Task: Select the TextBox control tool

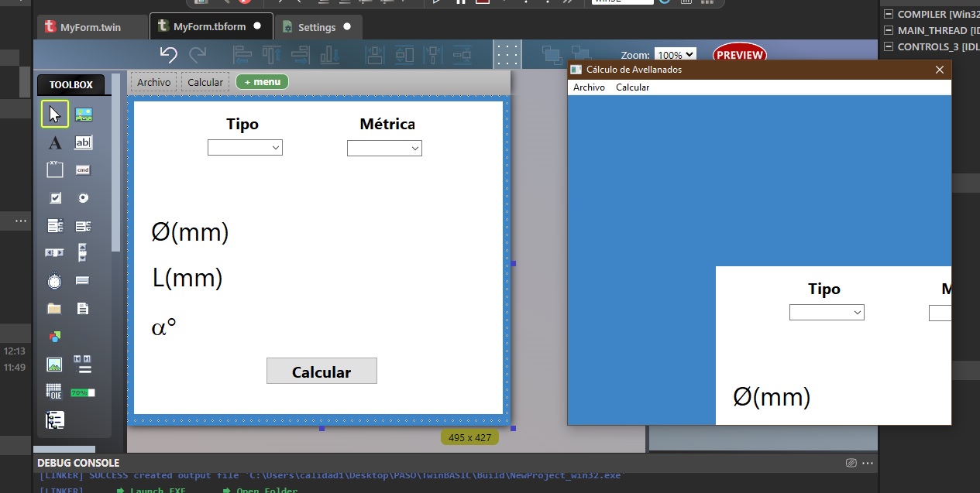Action: 83,142
